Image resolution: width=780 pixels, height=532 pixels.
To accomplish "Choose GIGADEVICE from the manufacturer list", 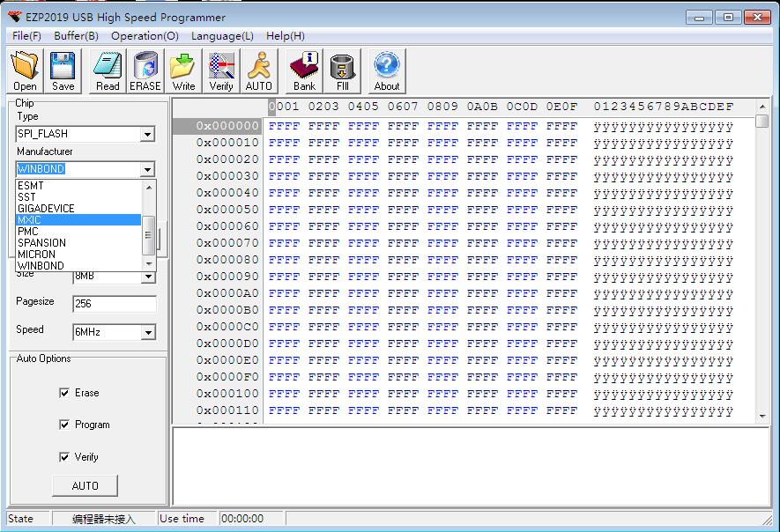I will (46, 209).
